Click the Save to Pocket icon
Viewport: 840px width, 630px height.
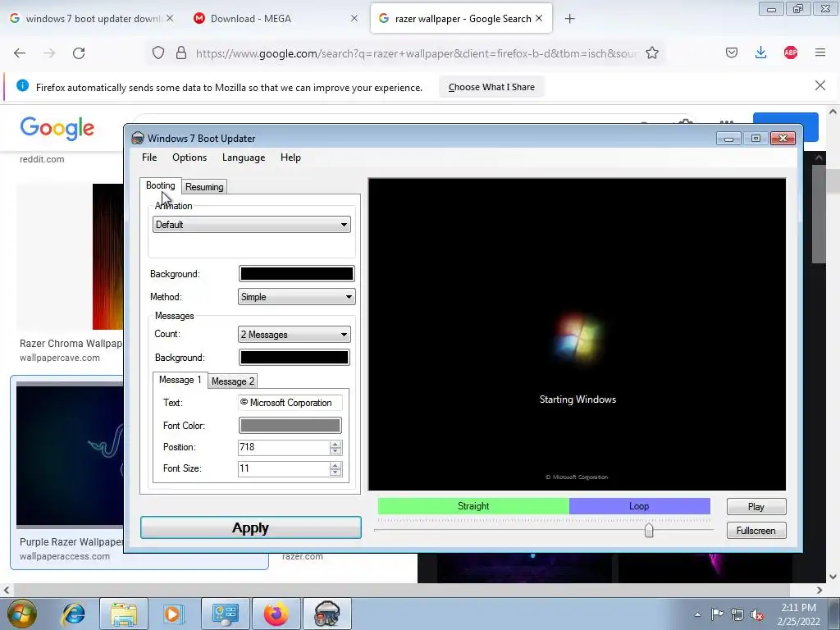coord(731,52)
